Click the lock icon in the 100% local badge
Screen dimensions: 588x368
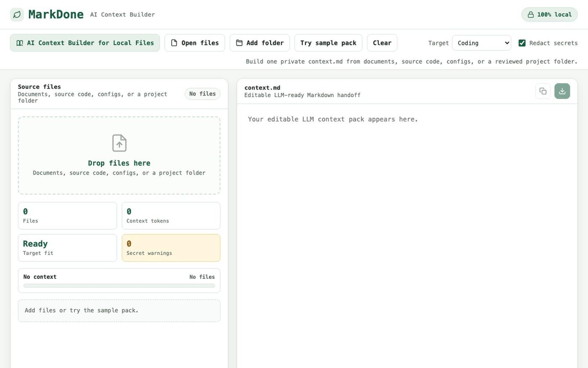click(x=531, y=15)
